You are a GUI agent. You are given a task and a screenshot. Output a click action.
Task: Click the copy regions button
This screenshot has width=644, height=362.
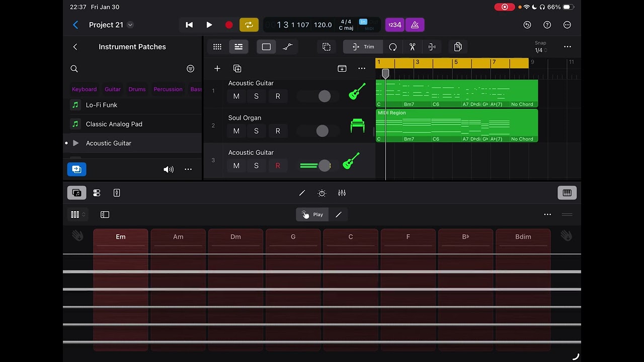tap(458, 47)
